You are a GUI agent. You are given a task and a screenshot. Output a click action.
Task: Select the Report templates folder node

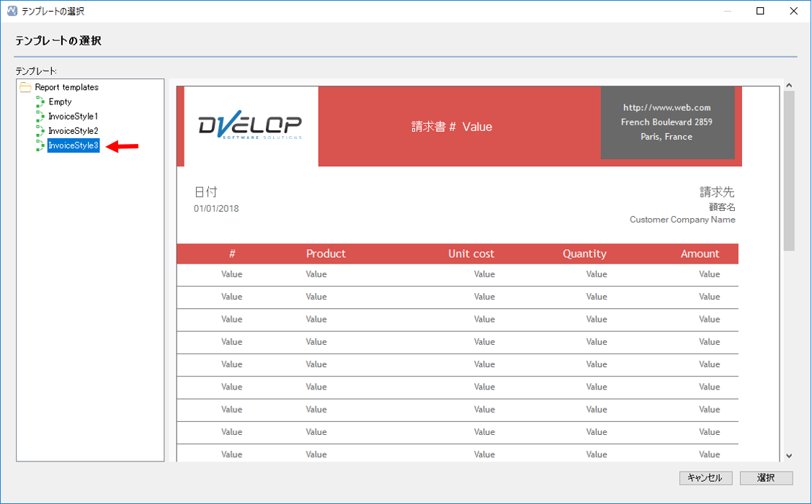point(66,87)
